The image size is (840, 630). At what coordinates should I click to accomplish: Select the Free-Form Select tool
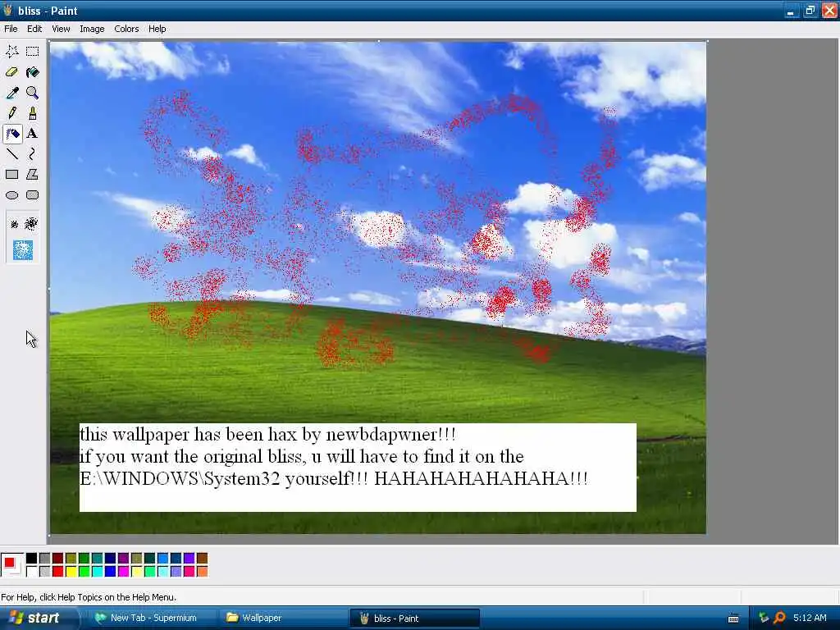coord(11,52)
